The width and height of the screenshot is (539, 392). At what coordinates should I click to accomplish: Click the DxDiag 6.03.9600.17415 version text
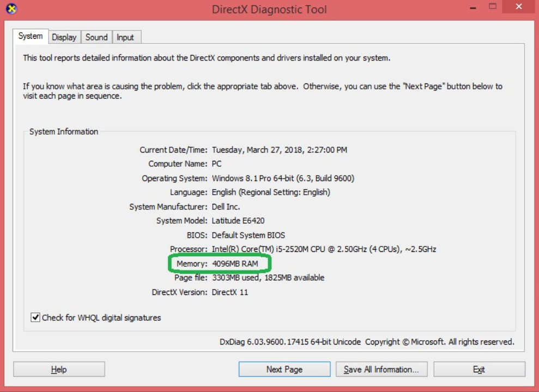click(x=290, y=342)
